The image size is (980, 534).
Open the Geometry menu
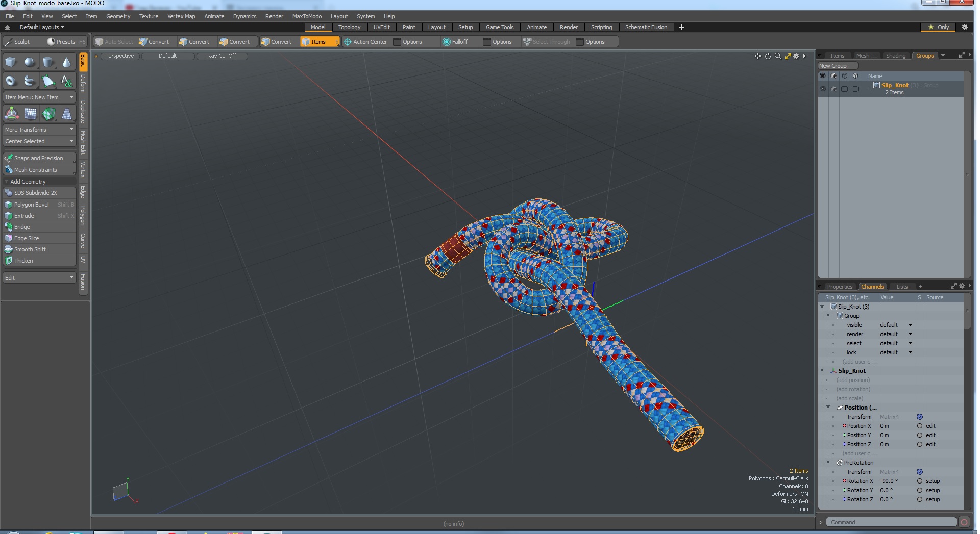coord(118,16)
